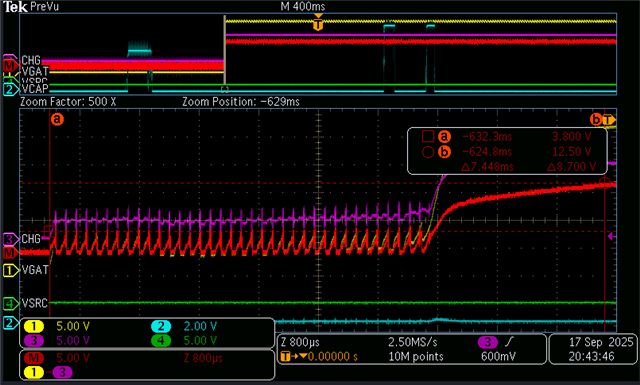
Task: Click the 0.00000 s trigger delay readout
Action: pos(333,356)
